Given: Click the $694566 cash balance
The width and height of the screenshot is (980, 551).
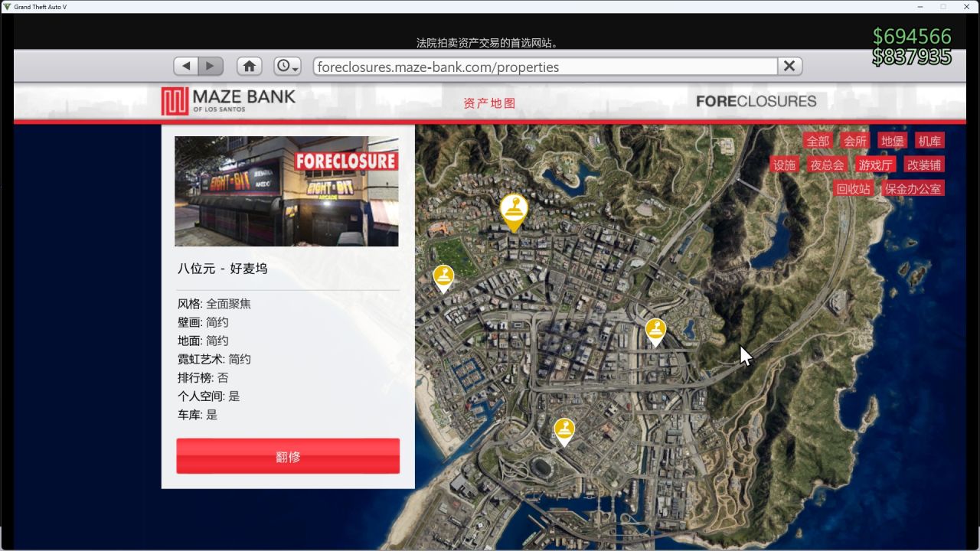Looking at the screenshot, I should (912, 36).
